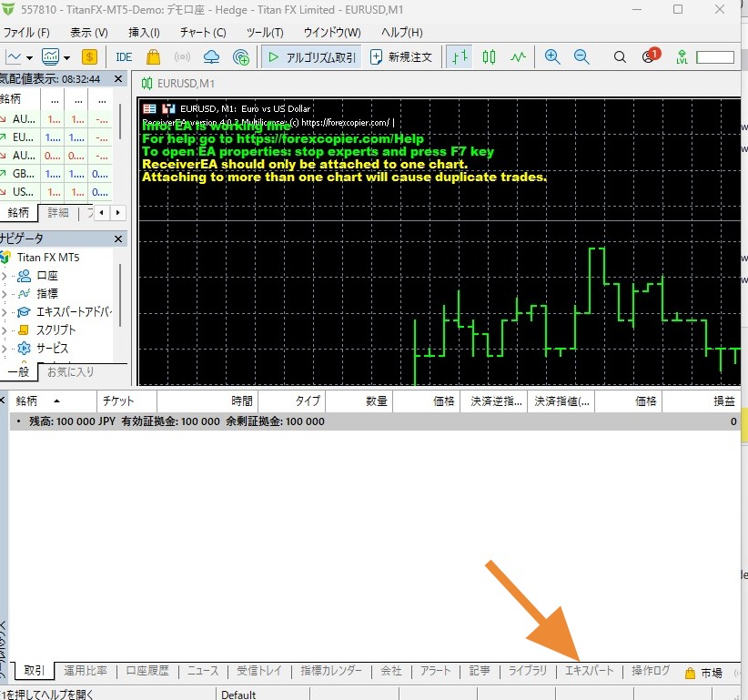
Task: Open the ウインドウ(W) menu
Action: point(332,33)
